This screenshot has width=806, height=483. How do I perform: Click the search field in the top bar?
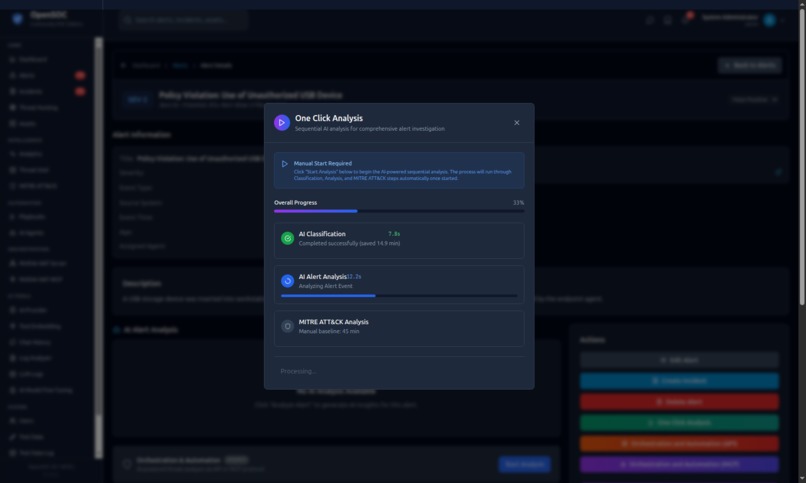pos(183,20)
